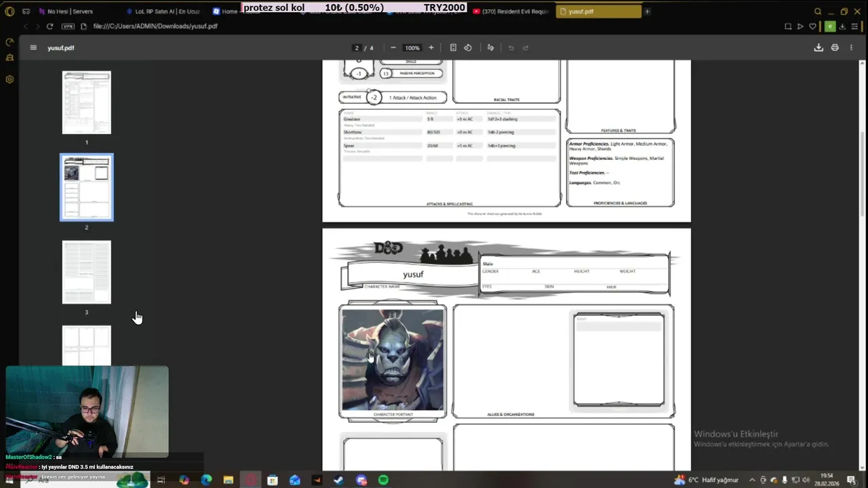Open the browser downloads icon
Viewport: 868px width, 488px height.
(x=842, y=26)
